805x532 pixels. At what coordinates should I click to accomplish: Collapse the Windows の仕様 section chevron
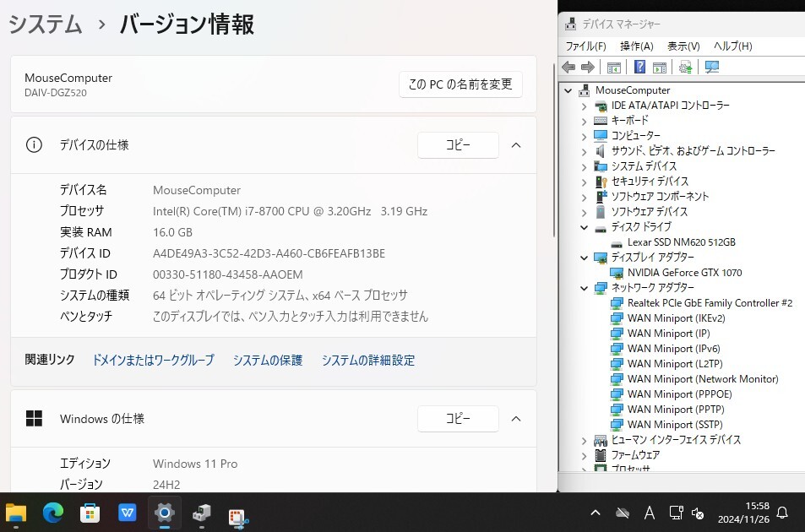coord(516,419)
